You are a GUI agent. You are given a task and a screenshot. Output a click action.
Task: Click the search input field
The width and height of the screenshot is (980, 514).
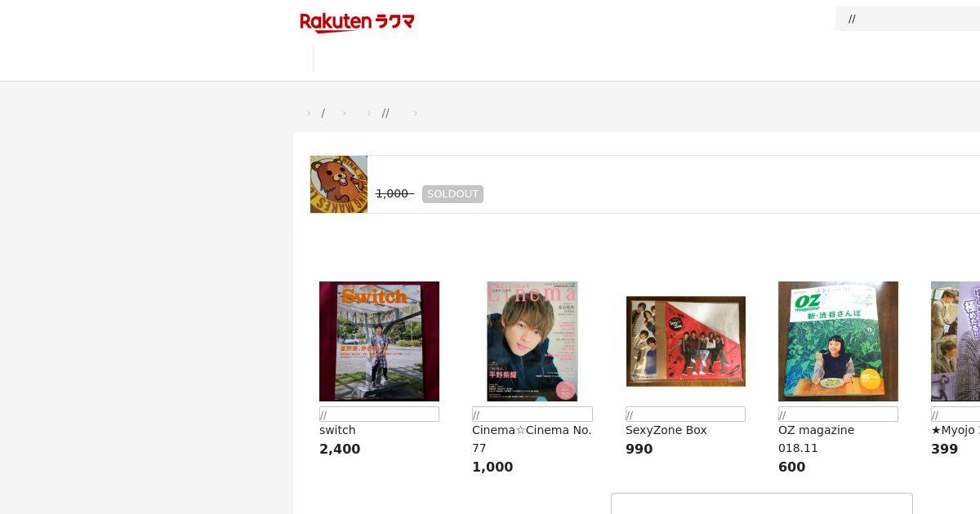click(907, 19)
